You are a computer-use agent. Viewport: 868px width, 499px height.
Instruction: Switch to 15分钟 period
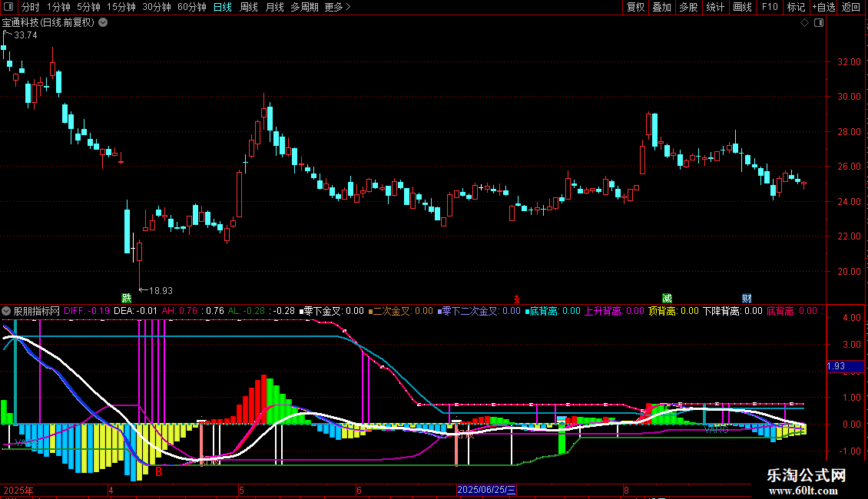121,7
